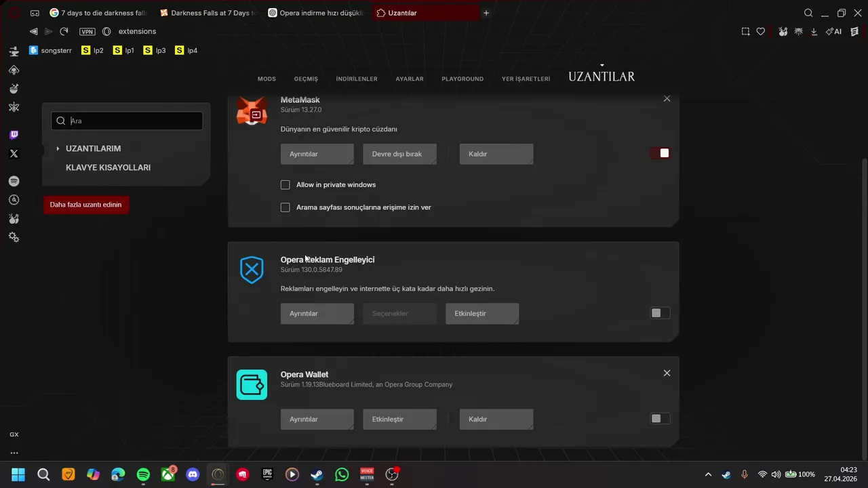Click the search icon in tab bar
The height and width of the screenshot is (488, 868).
pos(808,13)
